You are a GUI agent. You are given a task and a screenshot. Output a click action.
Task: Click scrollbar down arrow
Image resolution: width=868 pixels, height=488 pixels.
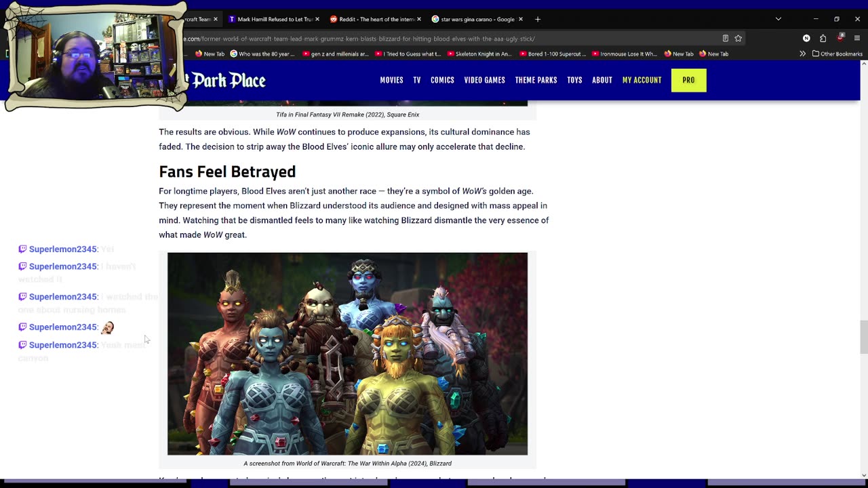click(863, 475)
